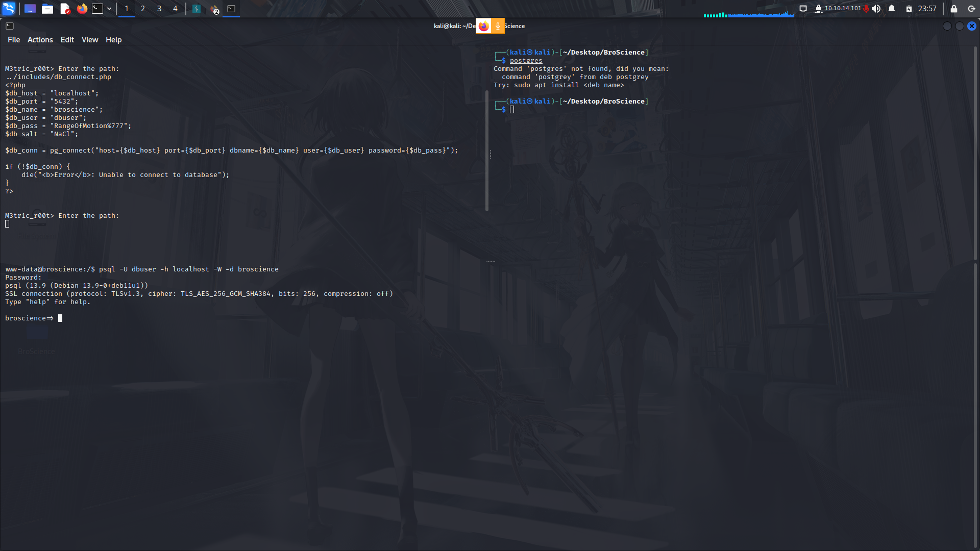Mute the red microphone indicator in the tray
The image size is (980, 551).
[x=867, y=9]
